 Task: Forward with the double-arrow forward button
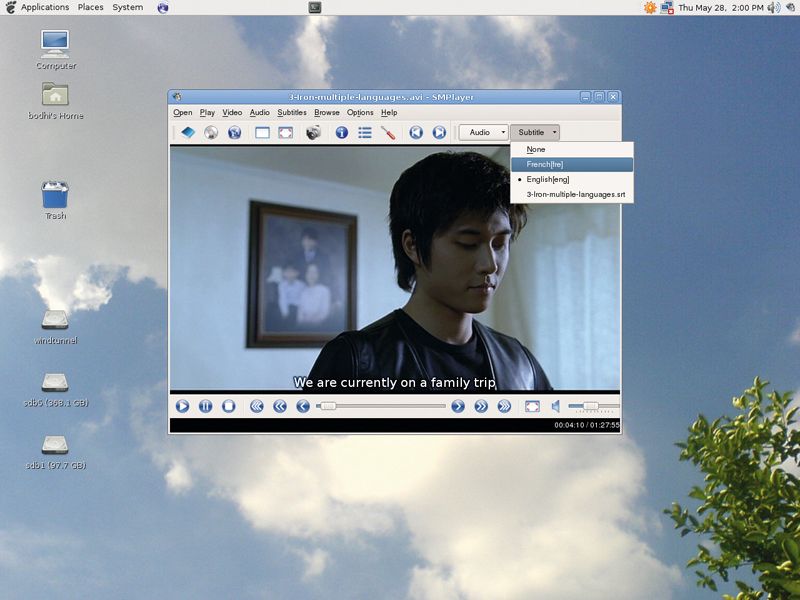pos(481,406)
